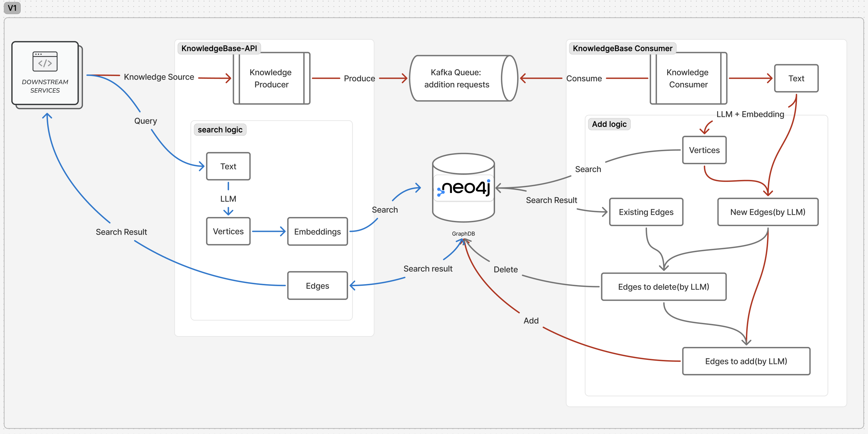Click the Vertices box under Add logic
The height and width of the screenshot is (434, 868).
pyautogui.click(x=704, y=150)
